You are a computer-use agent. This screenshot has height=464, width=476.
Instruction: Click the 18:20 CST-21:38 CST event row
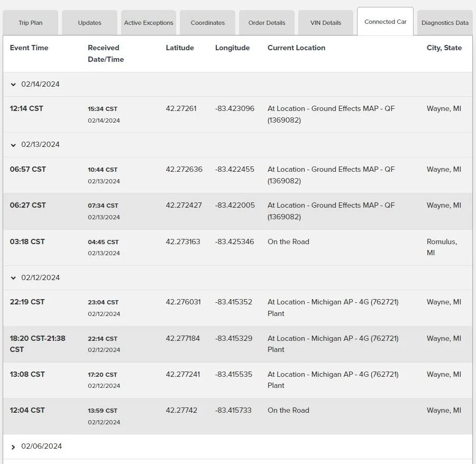pyautogui.click(x=237, y=344)
